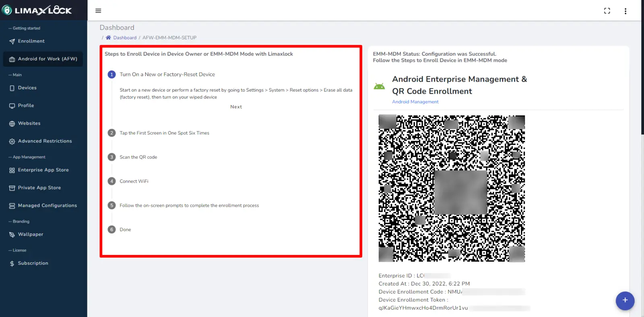Image resolution: width=644 pixels, height=317 pixels.
Task: Expand step 3 Scan the QR code
Action: pyautogui.click(x=132, y=157)
